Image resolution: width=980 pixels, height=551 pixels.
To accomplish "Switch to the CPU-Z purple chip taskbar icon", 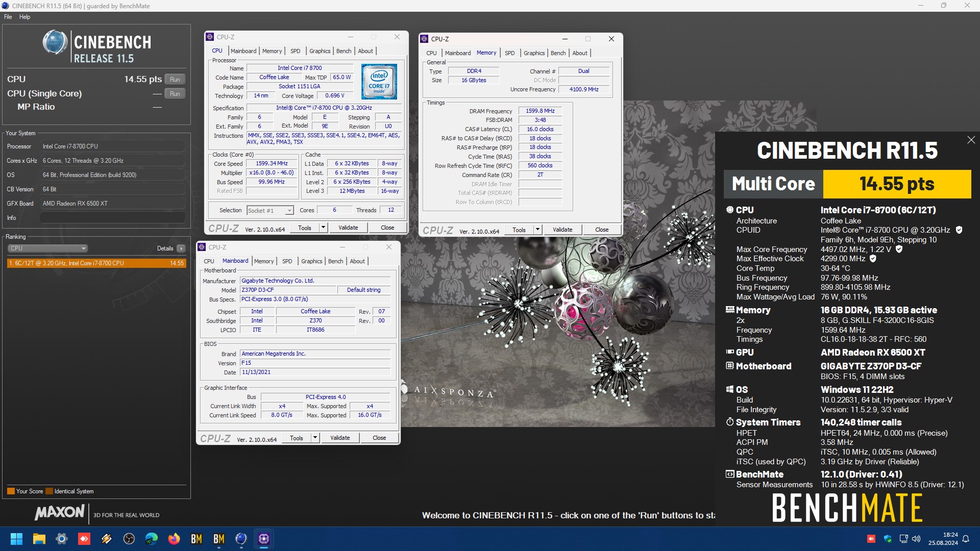I will pyautogui.click(x=263, y=539).
